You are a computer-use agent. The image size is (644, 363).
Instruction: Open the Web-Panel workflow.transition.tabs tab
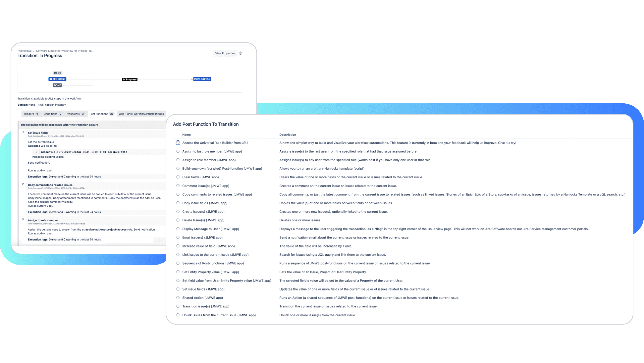coord(141,114)
